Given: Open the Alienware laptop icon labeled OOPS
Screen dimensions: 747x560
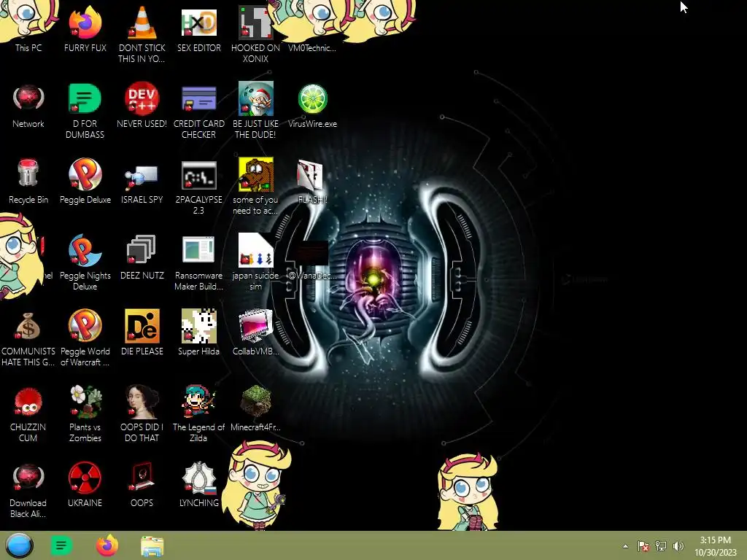Looking at the screenshot, I should pyautogui.click(x=142, y=477).
